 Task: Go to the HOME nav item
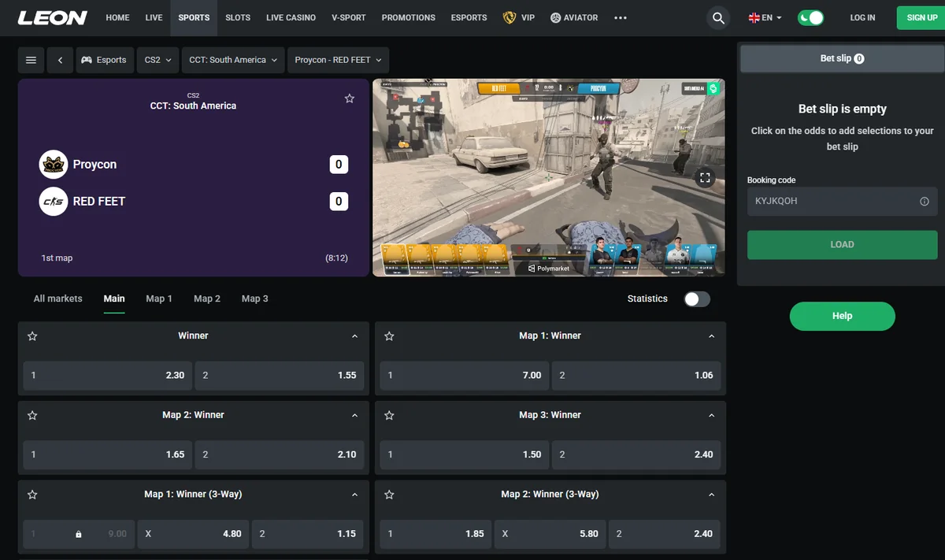click(x=117, y=17)
